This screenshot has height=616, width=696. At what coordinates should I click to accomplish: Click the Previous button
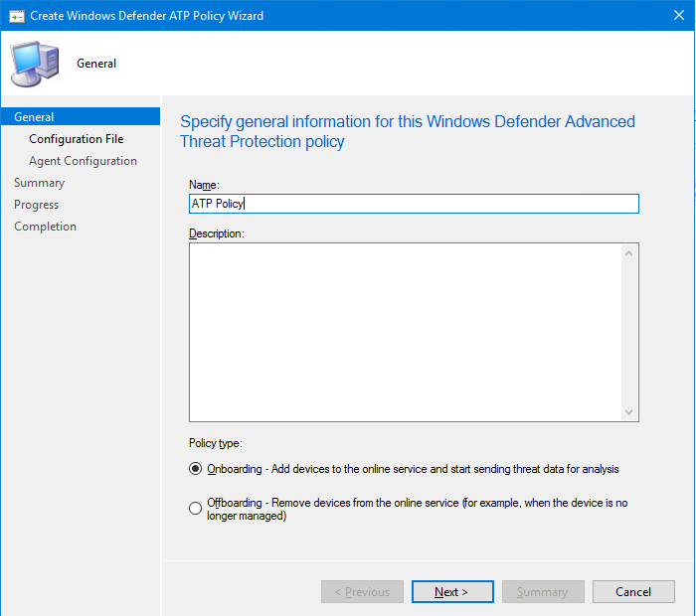click(x=362, y=592)
